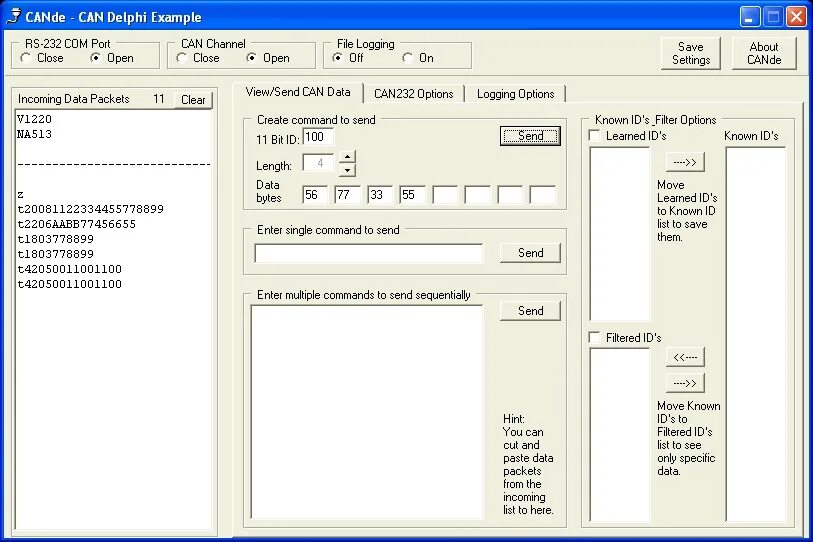The image size is (813, 542).
Task: Click the fifth empty data byte field
Action: 445,195
